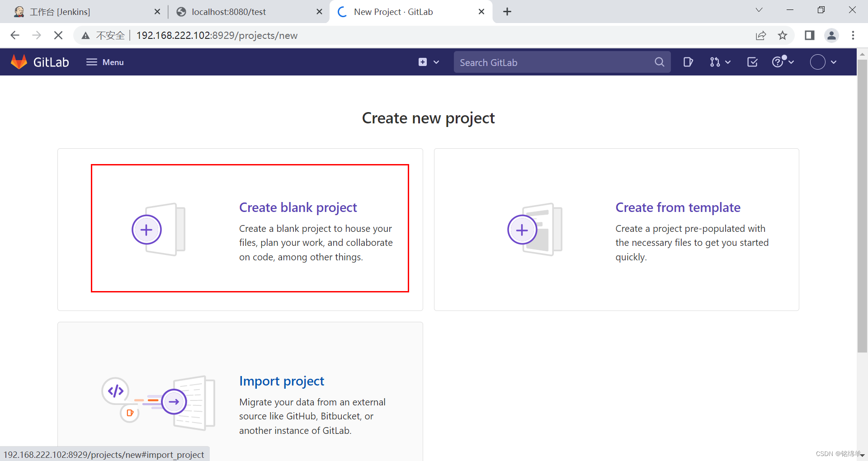The width and height of the screenshot is (868, 461).
Task: Bookmark this page with star
Action: coord(783,35)
